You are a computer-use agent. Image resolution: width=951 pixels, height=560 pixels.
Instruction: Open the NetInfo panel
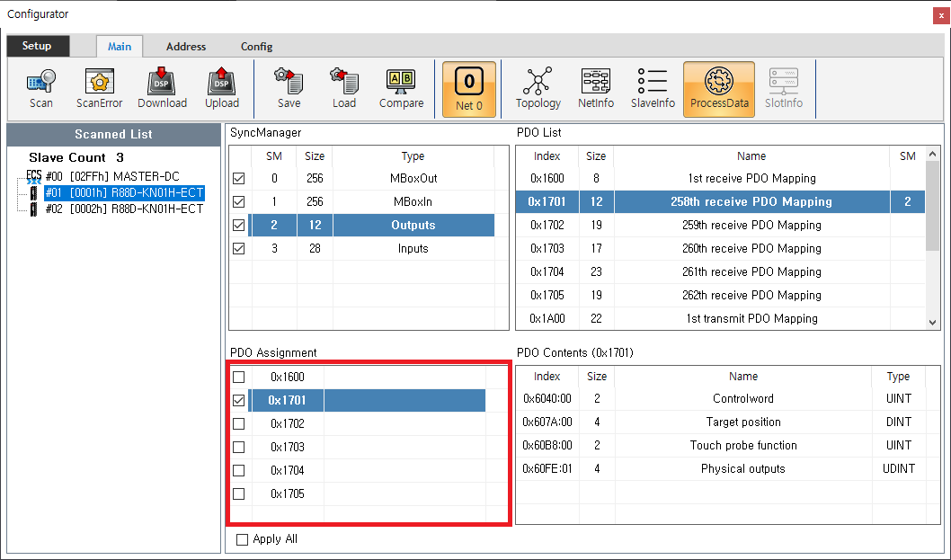tap(595, 88)
